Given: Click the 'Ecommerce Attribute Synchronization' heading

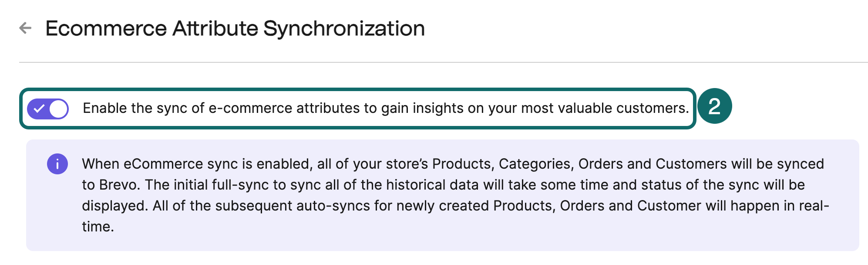Looking at the screenshot, I should (235, 29).
